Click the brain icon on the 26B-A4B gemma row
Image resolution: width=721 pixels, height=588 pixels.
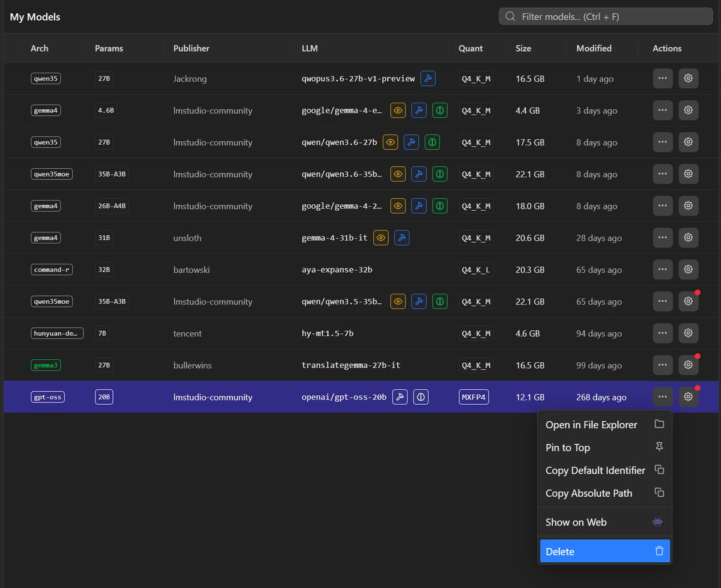click(440, 206)
